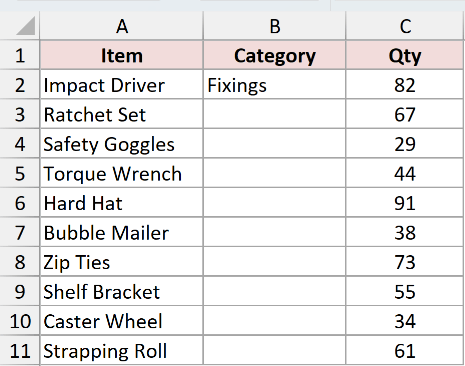Select the Safety Goggles cell
This screenshot has height=366, width=465.
(x=121, y=143)
